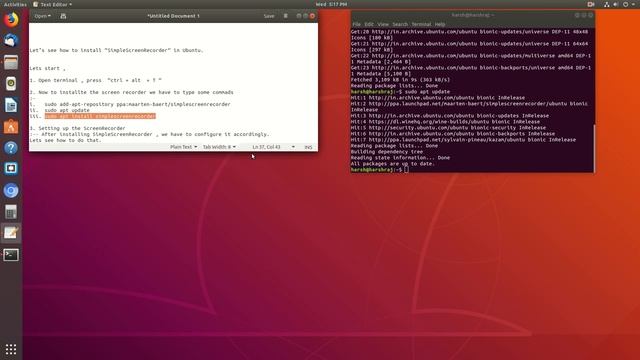Click 'Lets start ,' line in editor
Image resolution: width=640 pixels, height=360 pixels.
[47, 68]
